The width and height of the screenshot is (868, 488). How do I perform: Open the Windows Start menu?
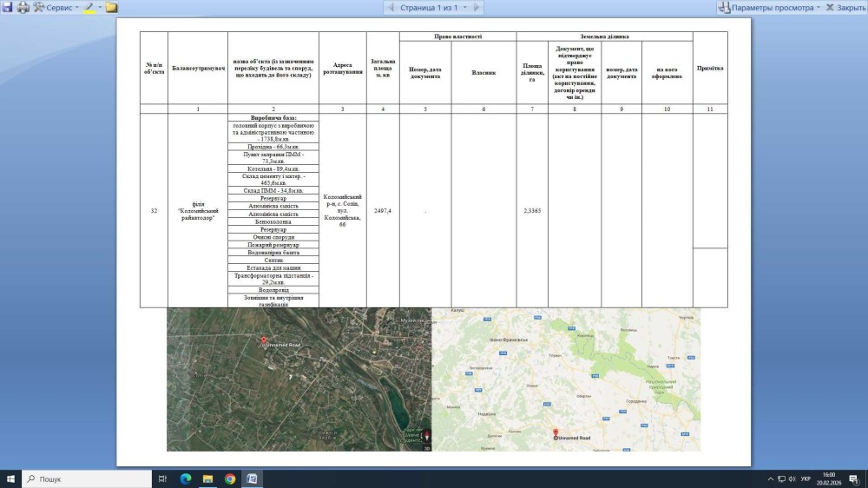pos(11,478)
